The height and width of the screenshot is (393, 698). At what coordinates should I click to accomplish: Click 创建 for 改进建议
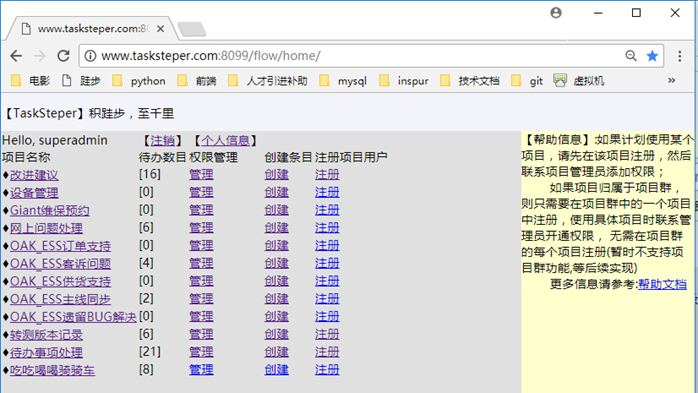(276, 174)
